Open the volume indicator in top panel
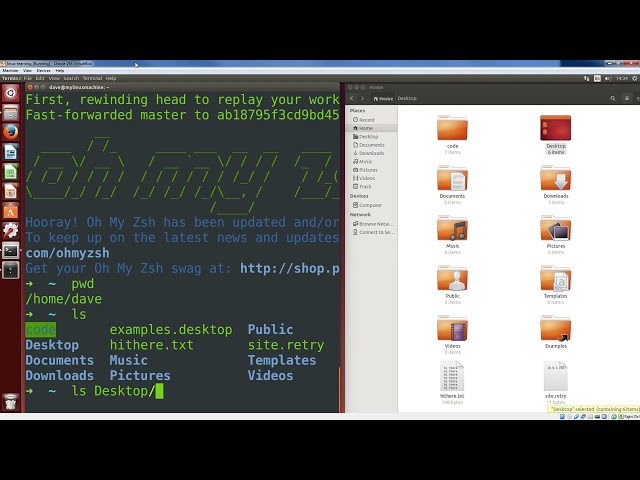 point(607,78)
